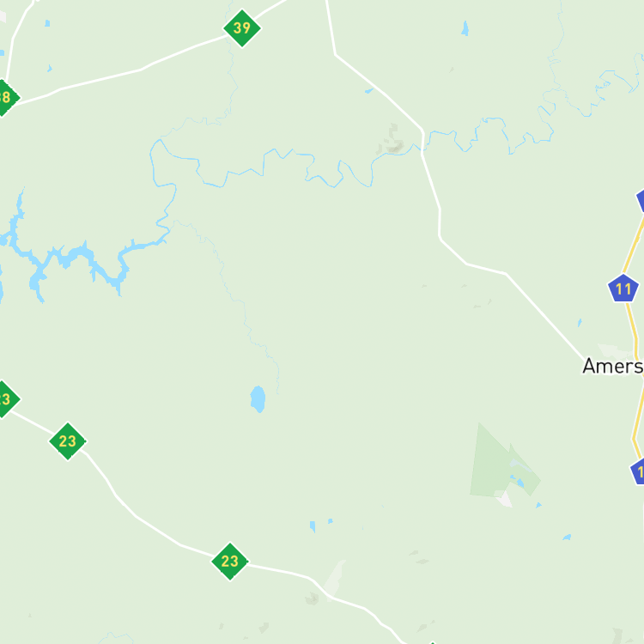Image resolution: width=644 pixels, height=644 pixels.
Task: Click the white diagonal road leading to Amers
Action: tap(544, 316)
